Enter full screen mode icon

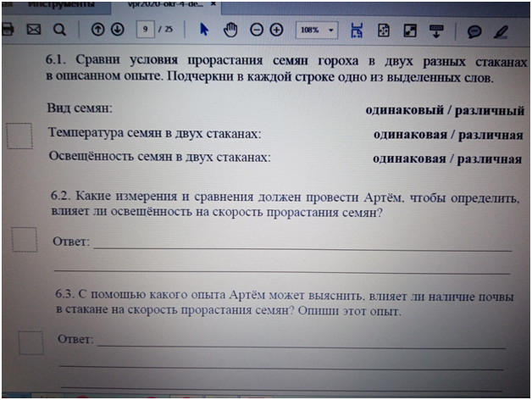(x=410, y=31)
